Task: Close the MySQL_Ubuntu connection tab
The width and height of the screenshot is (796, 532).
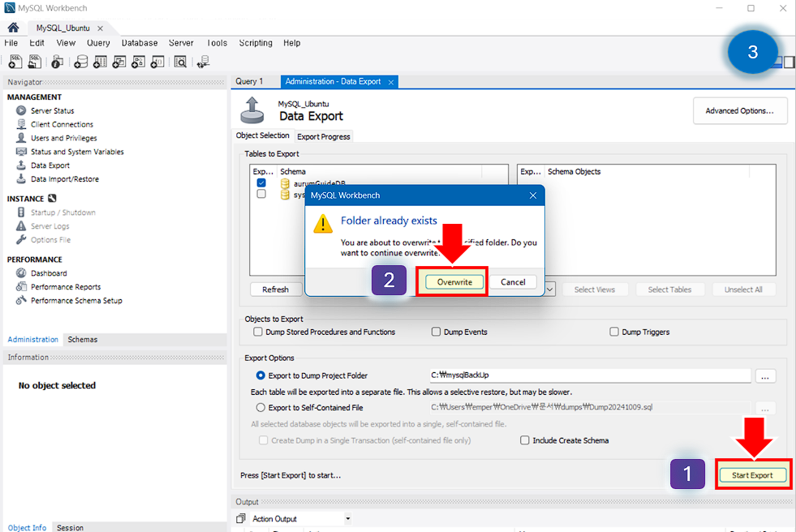Action: [100, 28]
